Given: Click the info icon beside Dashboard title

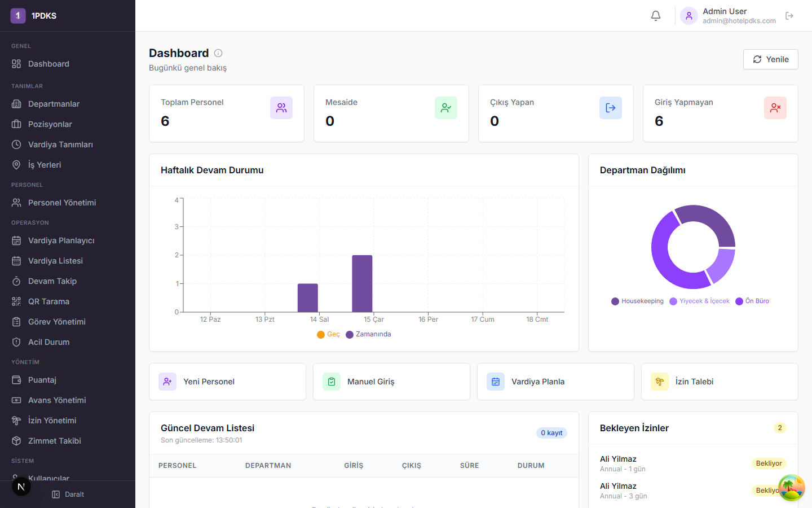Looking at the screenshot, I should click(x=218, y=53).
